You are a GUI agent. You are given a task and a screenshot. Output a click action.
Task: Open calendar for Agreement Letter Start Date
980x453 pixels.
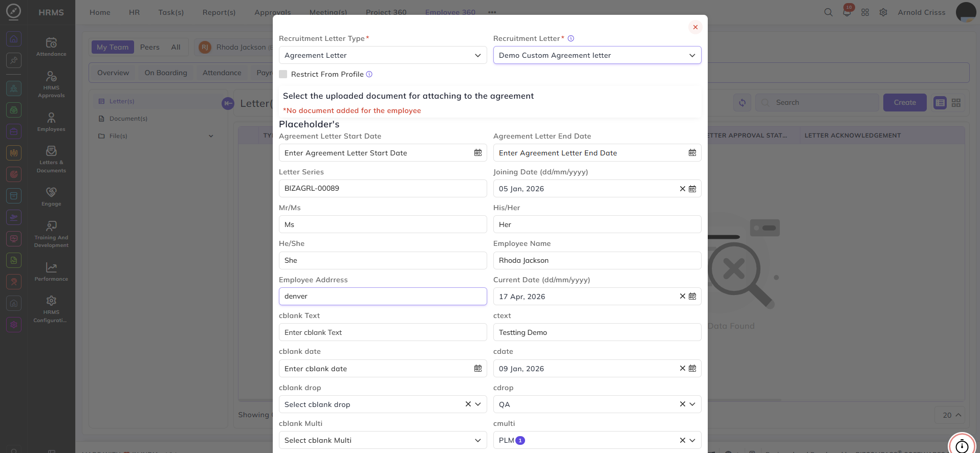point(477,153)
